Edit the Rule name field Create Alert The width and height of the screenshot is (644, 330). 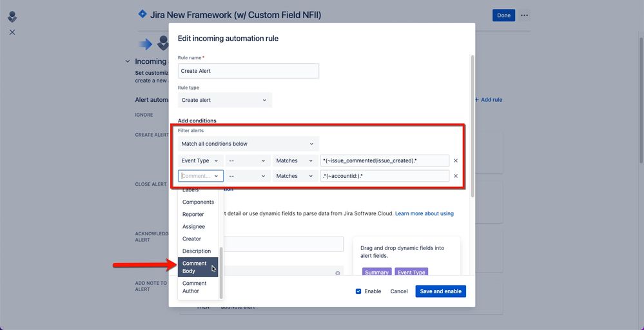click(248, 71)
